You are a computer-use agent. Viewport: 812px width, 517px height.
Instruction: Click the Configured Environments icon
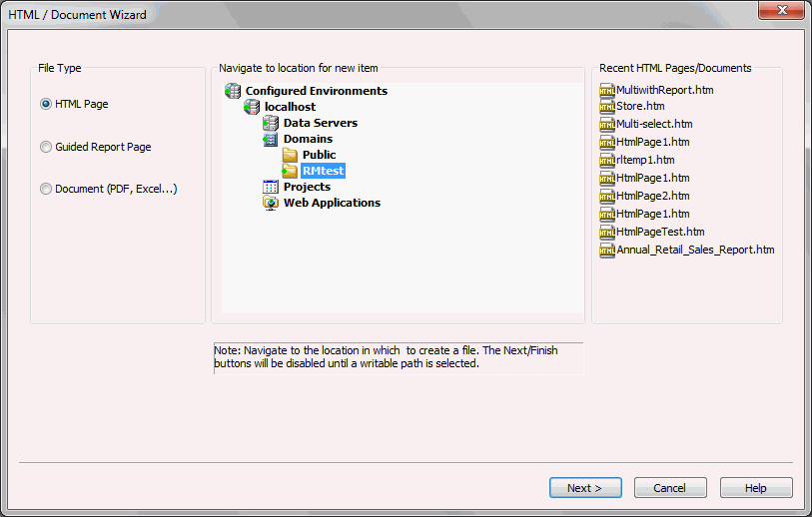click(234, 91)
